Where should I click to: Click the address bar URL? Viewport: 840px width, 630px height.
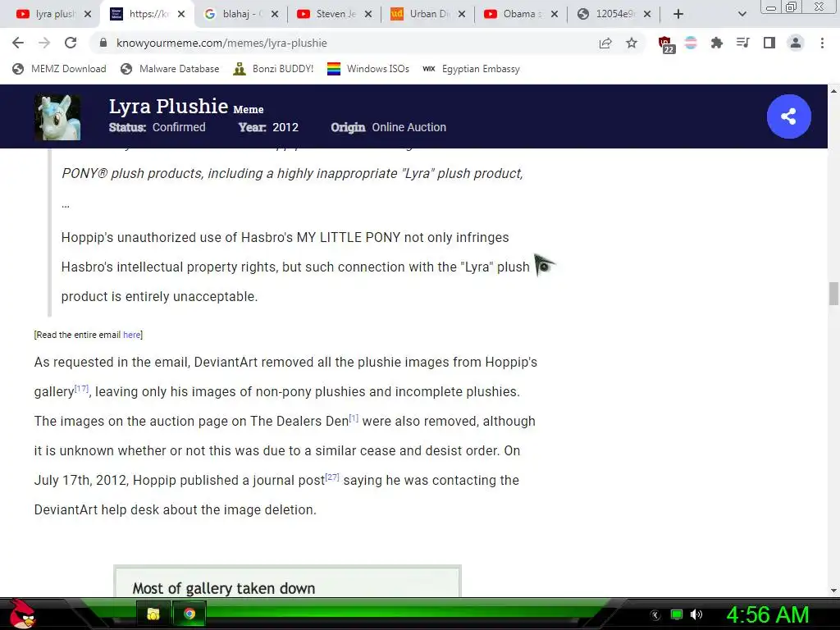coord(221,43)
